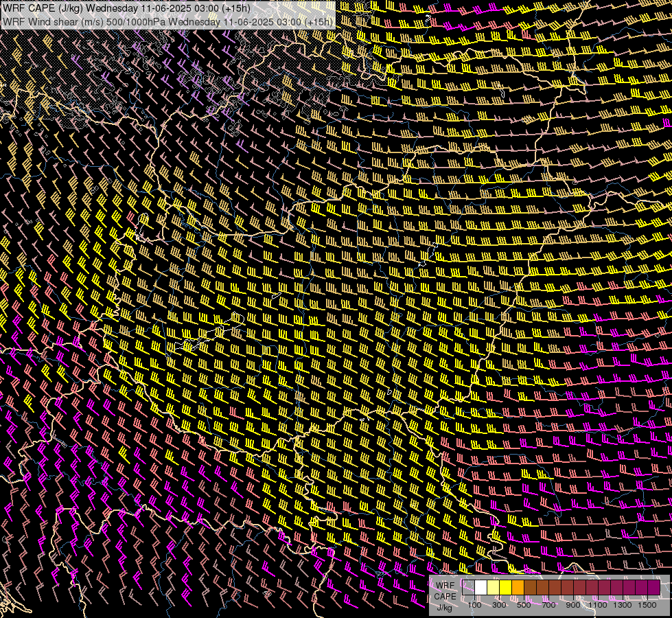Click the legend value '500'
The height and width of the screenshot is (618, 672).
coord(524,605)
